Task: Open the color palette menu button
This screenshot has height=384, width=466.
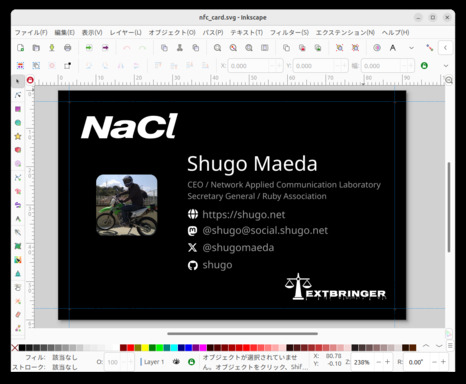Action: pyautogui.click(x=450, y=346)
